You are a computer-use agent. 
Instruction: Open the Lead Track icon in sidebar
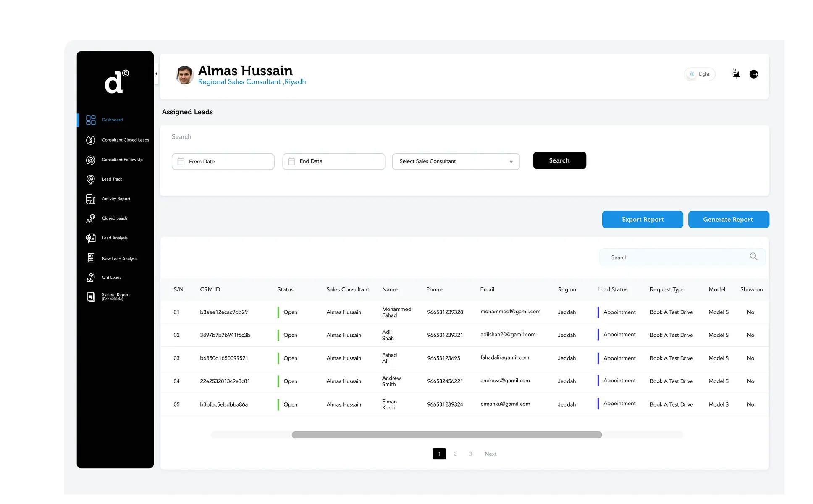pos(91,179)
